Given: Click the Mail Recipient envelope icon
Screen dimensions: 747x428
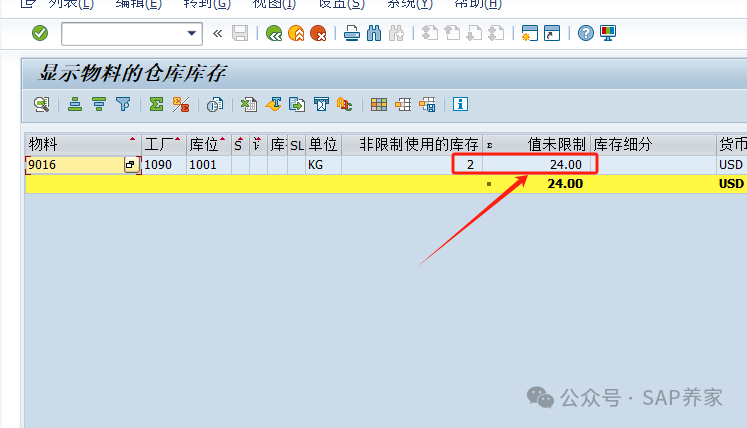Looking at the screenshot, I should tap(321, 104).
